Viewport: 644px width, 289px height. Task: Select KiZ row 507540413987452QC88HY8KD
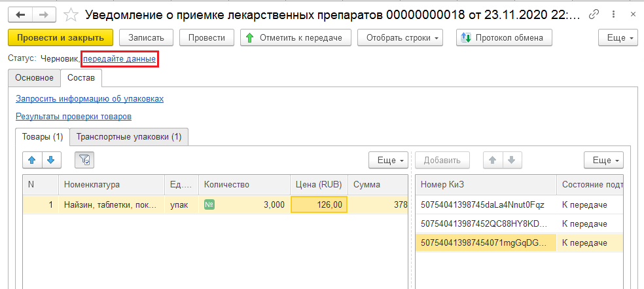[486, 224]
